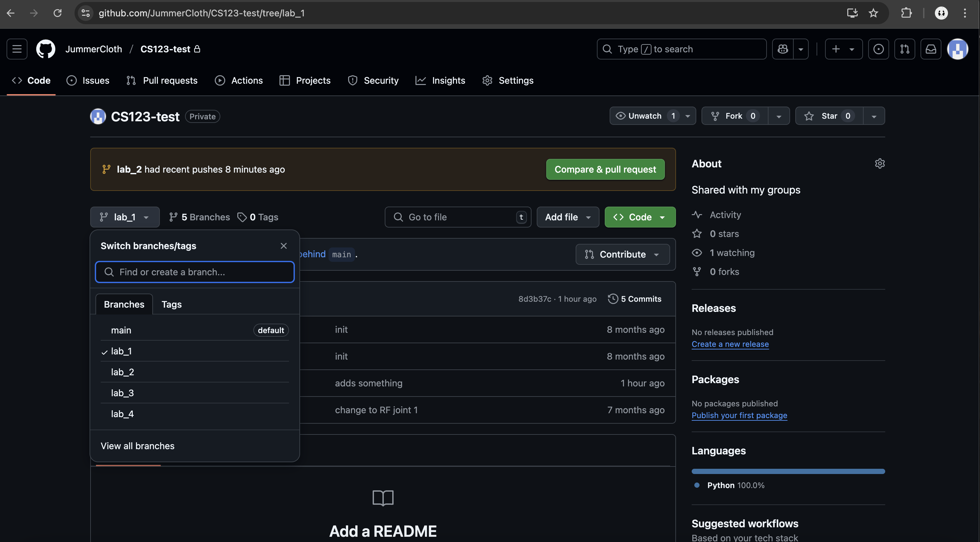Edit About section gear icon
Viewport: 980px width, 542px height.
pos(880,163)
